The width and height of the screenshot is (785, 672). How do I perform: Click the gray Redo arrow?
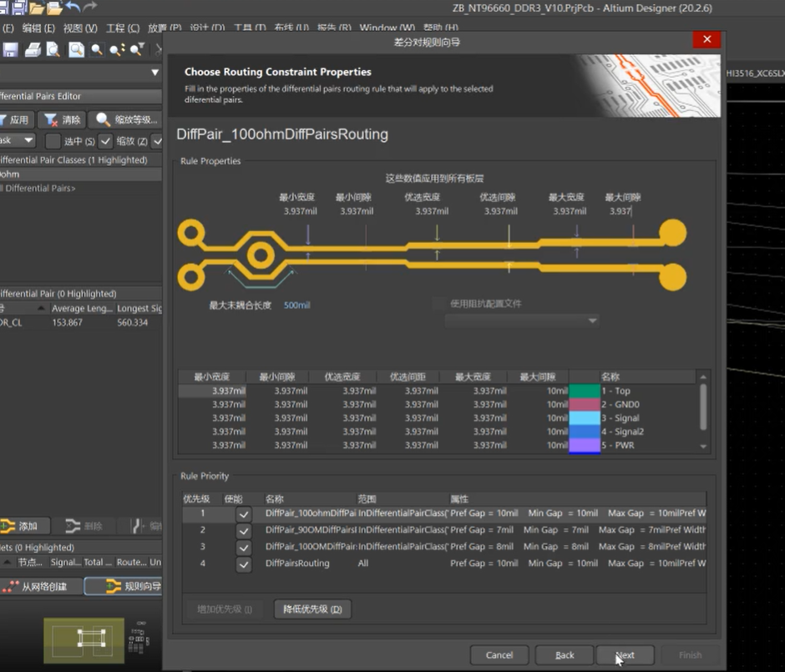coord(89,7)
